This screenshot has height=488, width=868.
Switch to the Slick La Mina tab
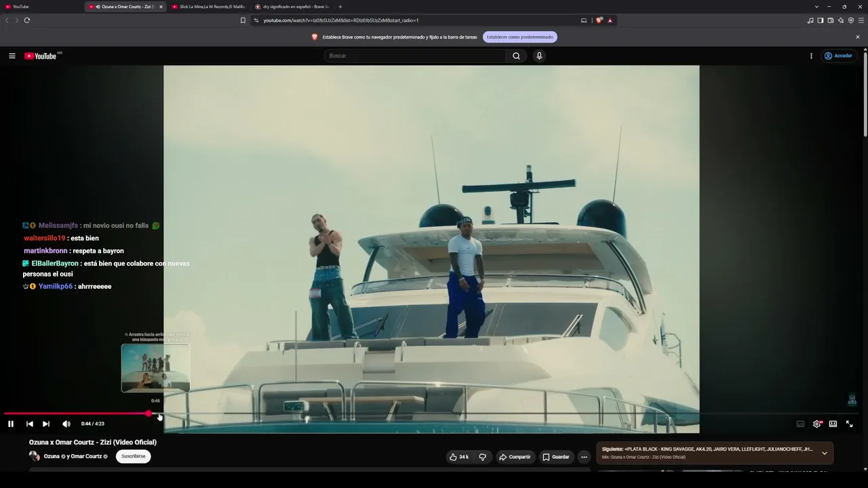coord(208,7)
